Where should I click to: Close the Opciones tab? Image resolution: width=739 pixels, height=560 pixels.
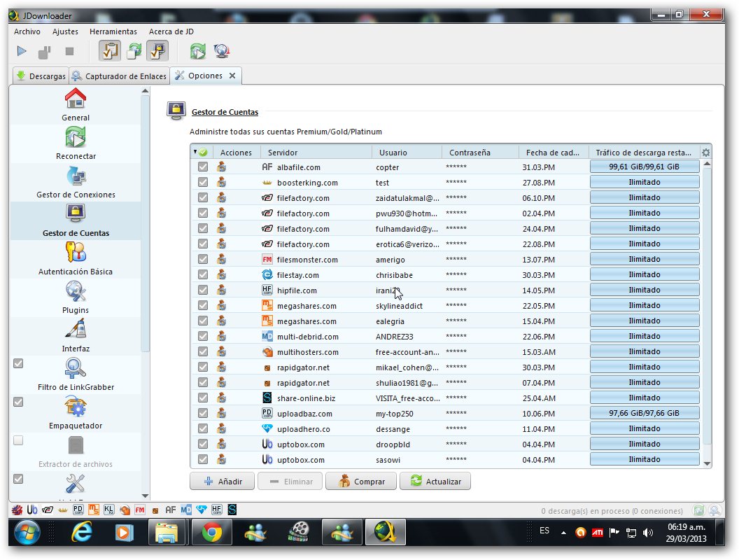click(232, 76)
